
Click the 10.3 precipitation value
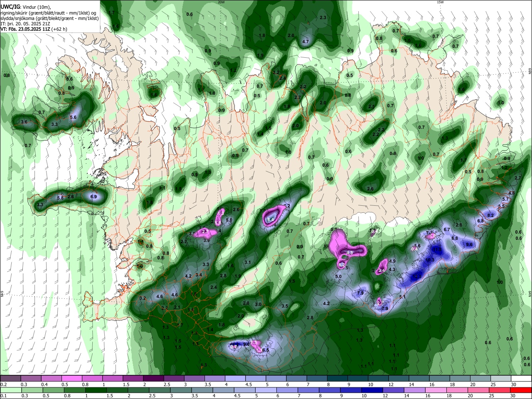point(430,260)
